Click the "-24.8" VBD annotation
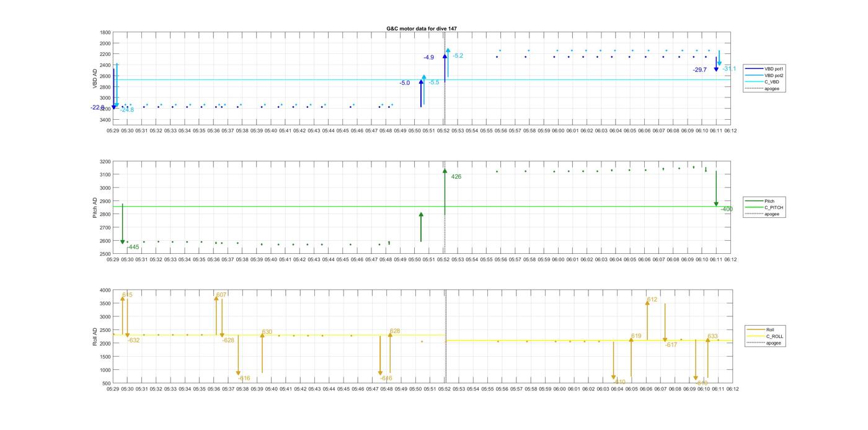This screenshot has width=868, height=430. 126,110
